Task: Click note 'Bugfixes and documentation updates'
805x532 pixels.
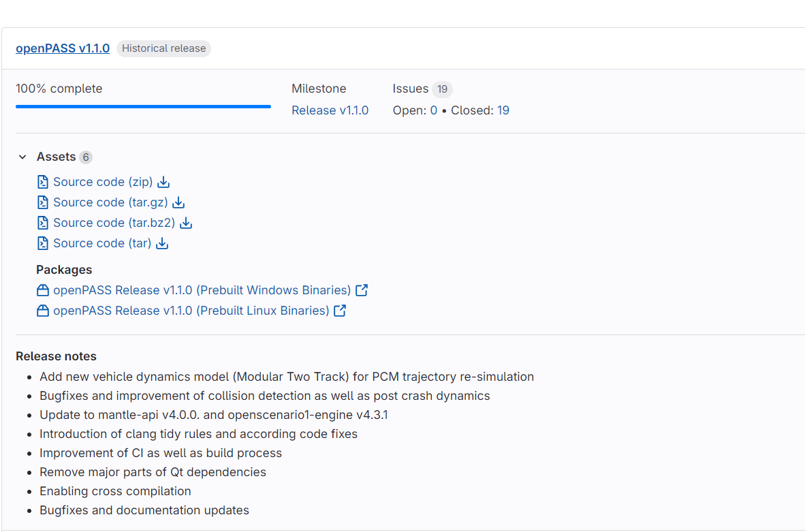Action: [x=144, y=510]
